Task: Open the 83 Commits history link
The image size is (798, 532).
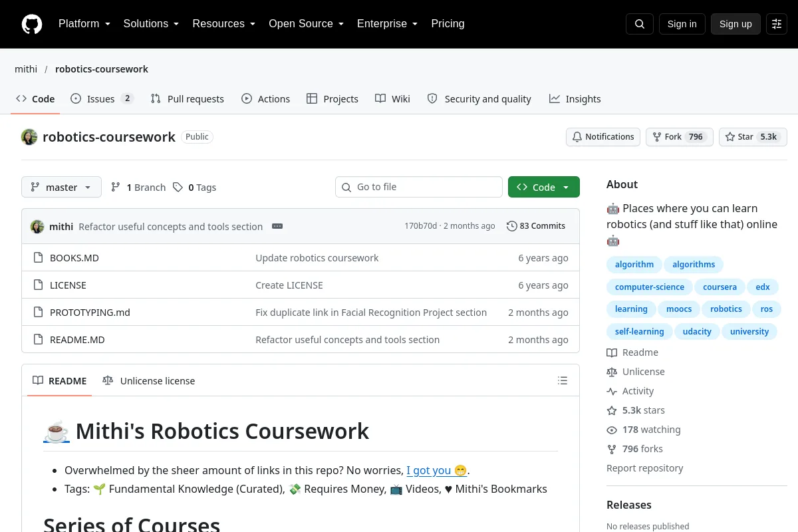Action: pyautogui.click(x=536, y=226)
